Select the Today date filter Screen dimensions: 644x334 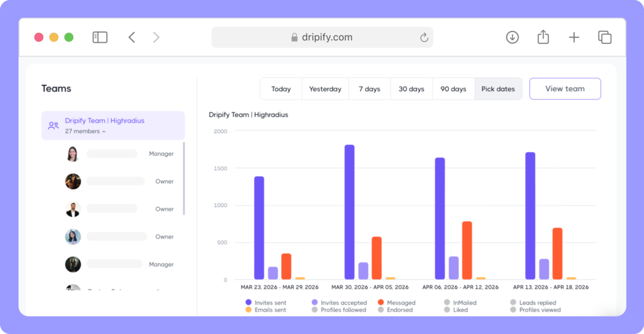tap(281, 89)
